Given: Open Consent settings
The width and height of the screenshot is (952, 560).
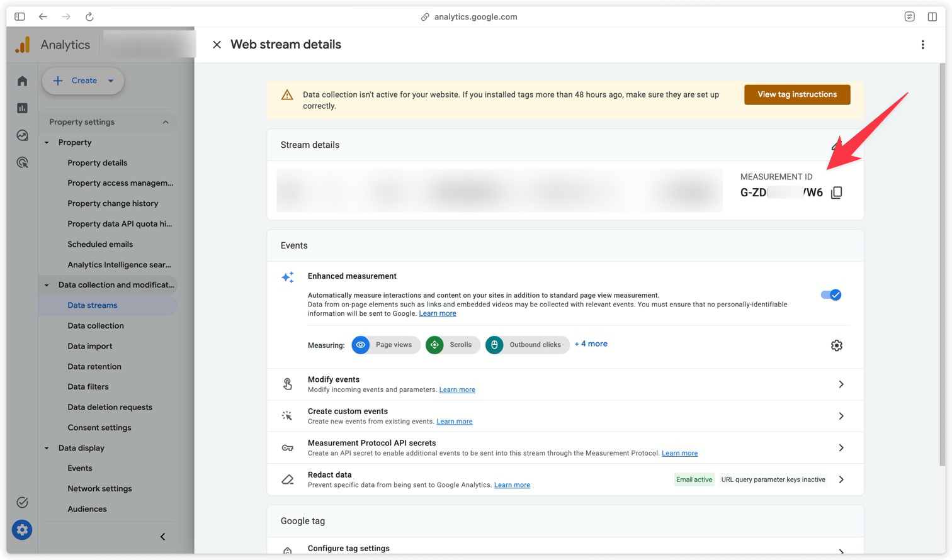Looking at the screenshot, I should click(99, 428).
